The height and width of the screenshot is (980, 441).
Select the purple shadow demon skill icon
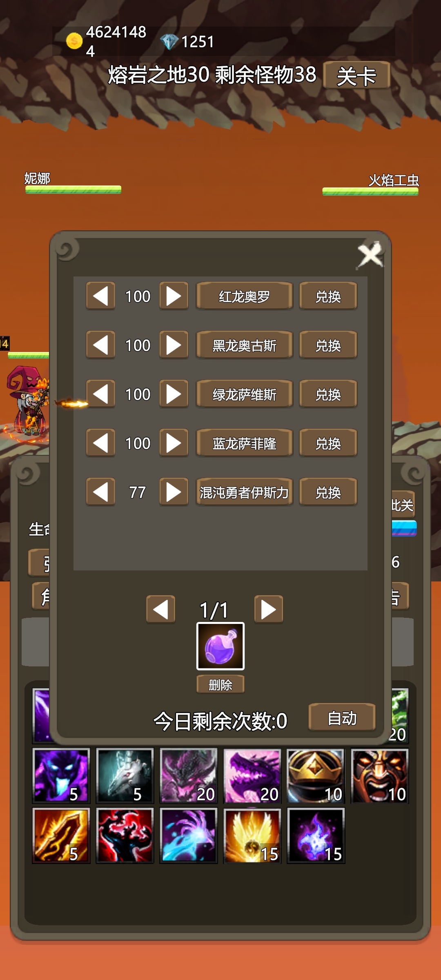pyautogui.click(x=61, y=776)
